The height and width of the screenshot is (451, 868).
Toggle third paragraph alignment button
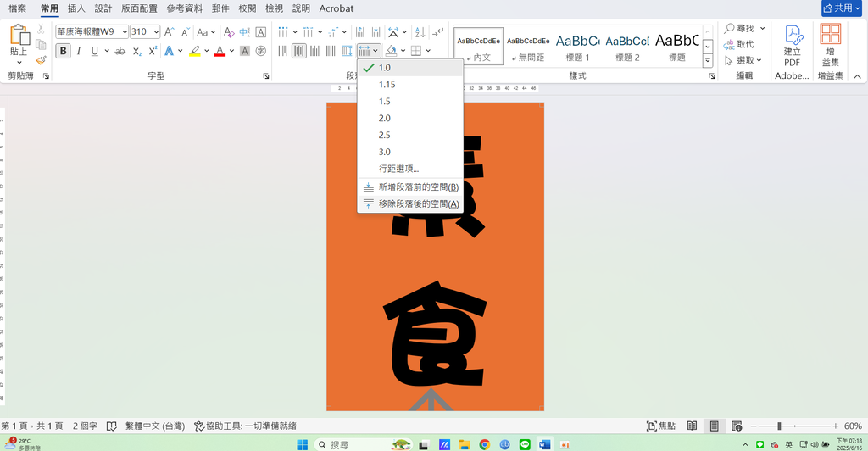click(315, 51)
